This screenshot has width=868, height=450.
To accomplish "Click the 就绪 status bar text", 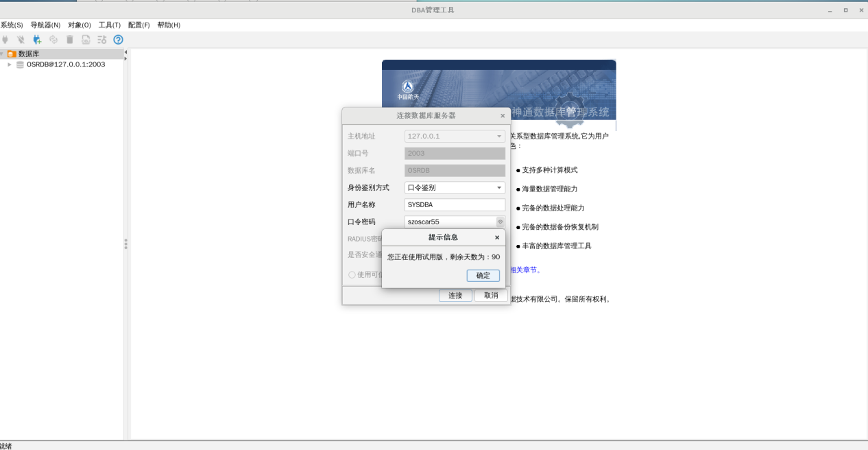I will pos(5,446).
